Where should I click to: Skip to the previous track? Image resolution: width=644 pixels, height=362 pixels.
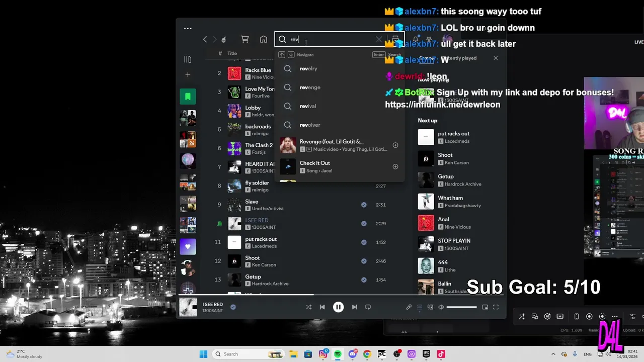[x=322, y=307]
